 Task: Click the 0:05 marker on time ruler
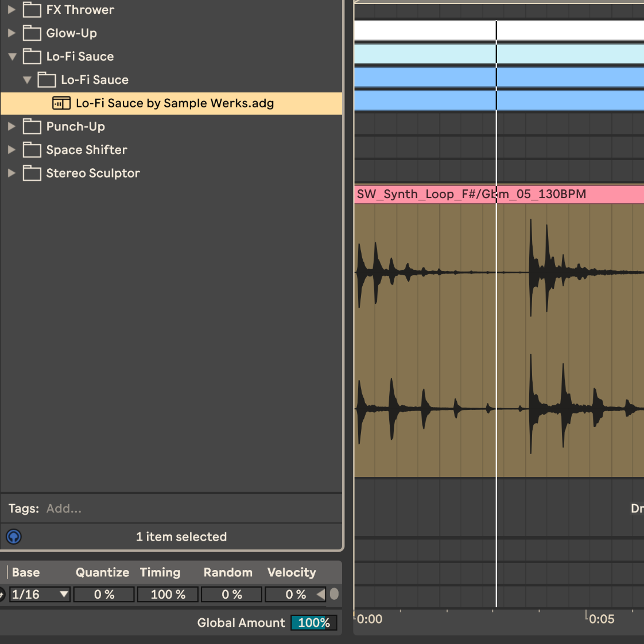click(601, 619)
